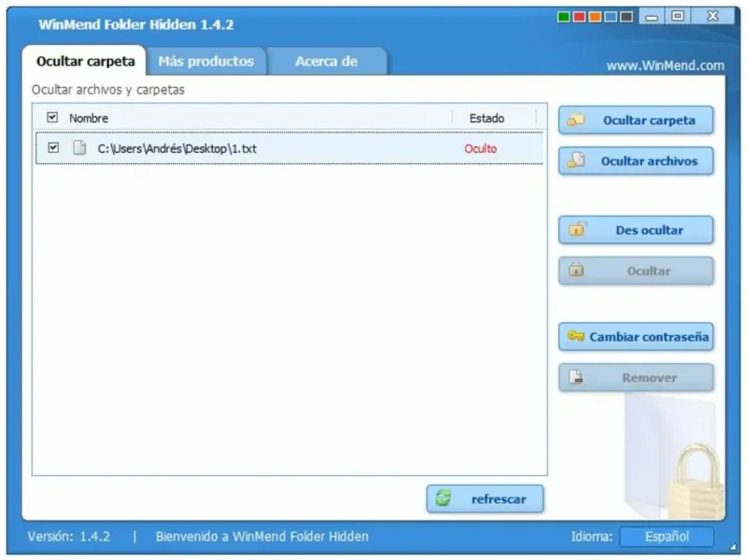This screenshot has height=560, width=747.
Task: Click the greyed Ocultar button
Action: click(x=636, y=271)
